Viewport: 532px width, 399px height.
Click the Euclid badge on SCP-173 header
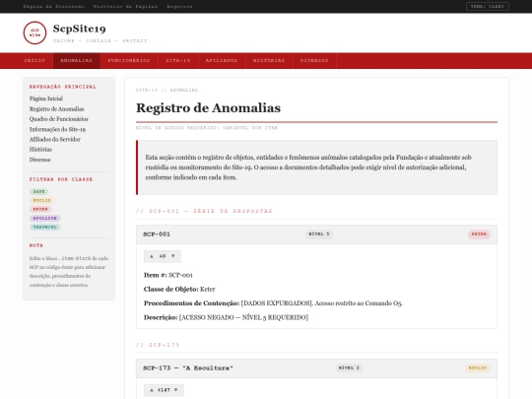478,367
